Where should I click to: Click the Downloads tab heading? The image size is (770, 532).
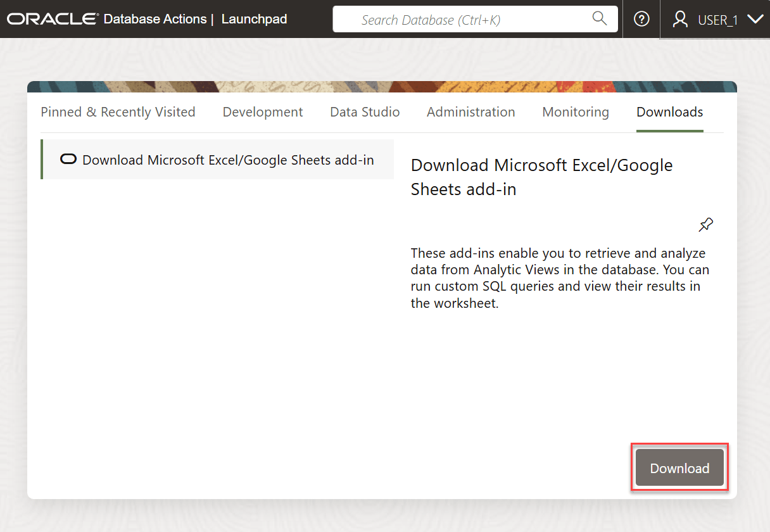coord(669,111)
